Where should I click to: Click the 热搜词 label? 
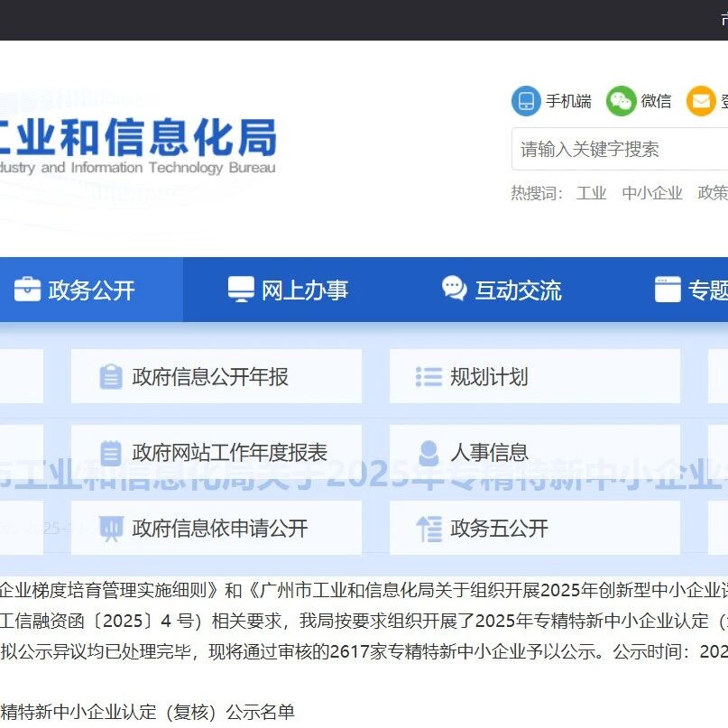click(x=537, y=193)
